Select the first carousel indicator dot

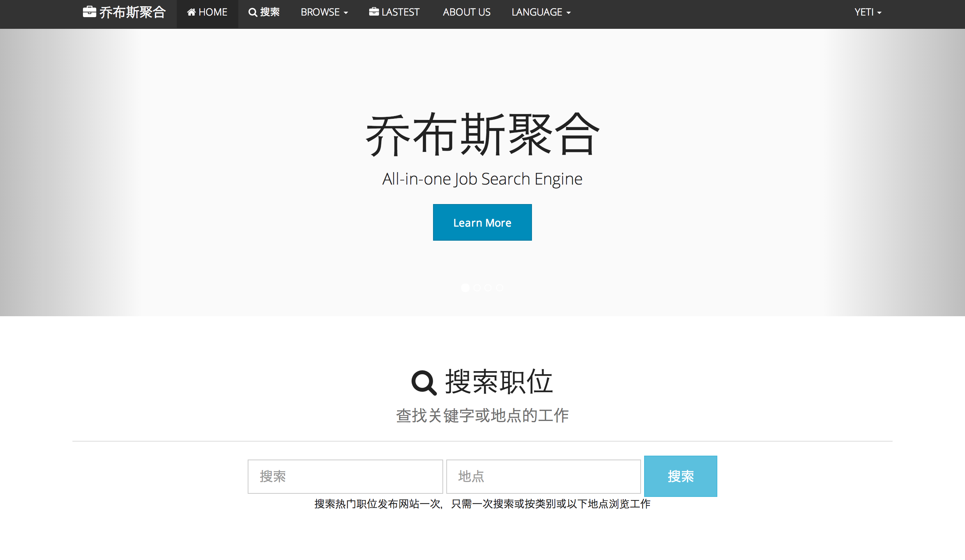click(x=465, y=288)
